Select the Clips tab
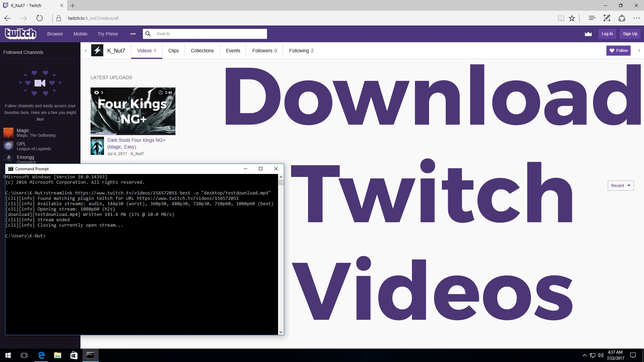The height and width of the screenshot is (362, 644). coord(173,51)
